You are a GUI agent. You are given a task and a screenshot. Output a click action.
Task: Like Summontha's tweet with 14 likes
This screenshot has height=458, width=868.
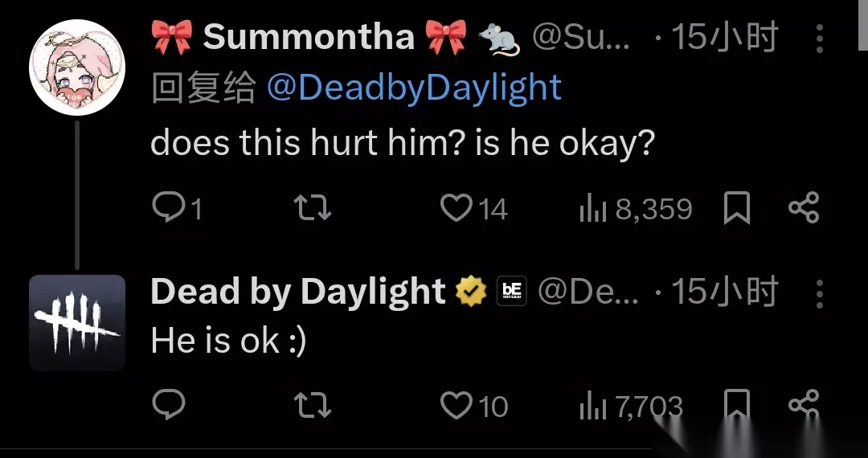[x=474, y=209]
